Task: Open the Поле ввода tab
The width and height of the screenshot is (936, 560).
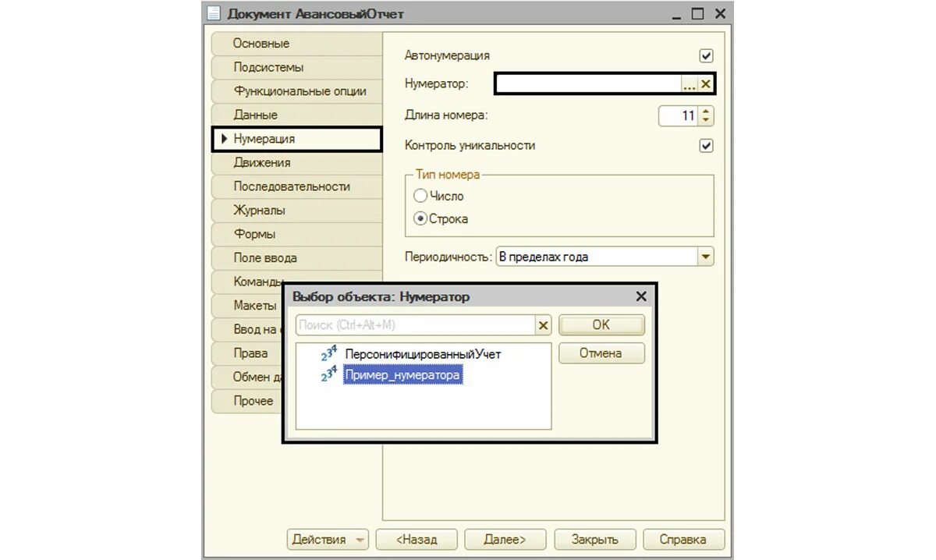Action: (x=296, y=257)
